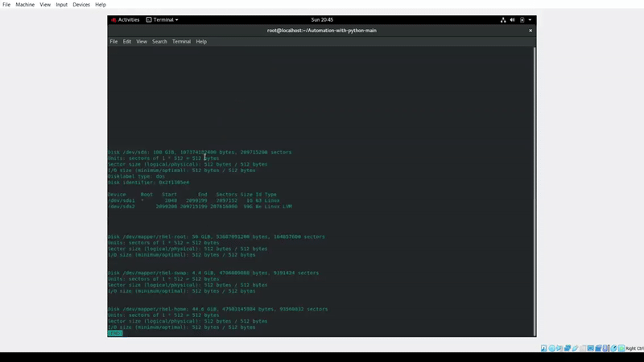The image size is (644, 362).
Task: Click the 'Disk /dev/sda: 100 GiB' line
Action: point(200,152)
